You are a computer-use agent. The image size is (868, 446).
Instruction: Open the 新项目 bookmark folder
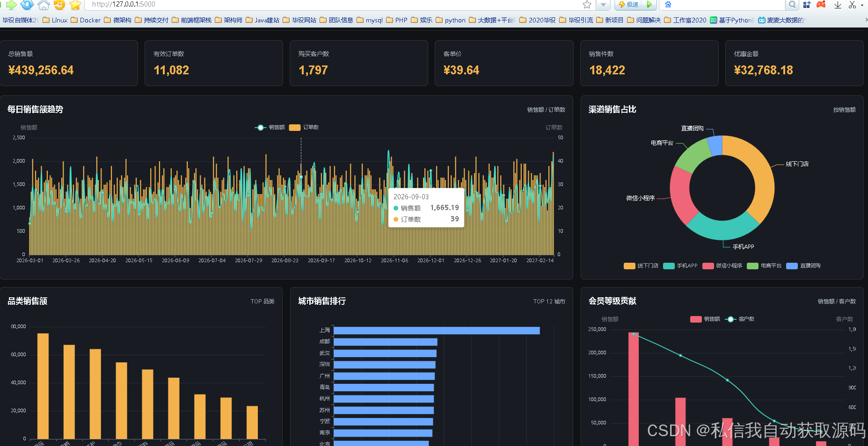point(610,20)
